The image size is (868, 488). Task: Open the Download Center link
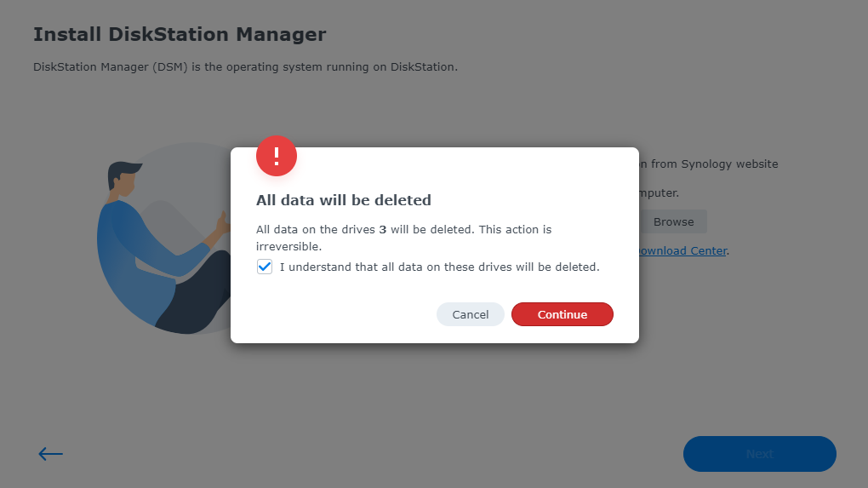point(682,250)
